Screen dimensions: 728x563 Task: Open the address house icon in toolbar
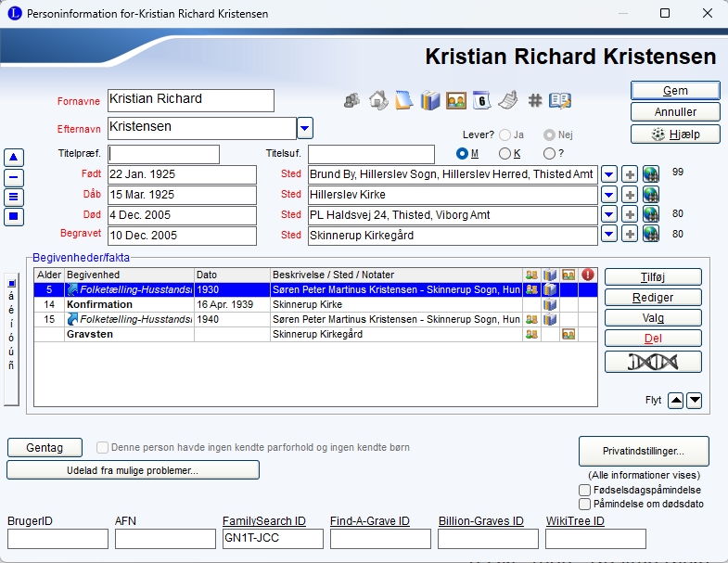(x=377, y=100)
